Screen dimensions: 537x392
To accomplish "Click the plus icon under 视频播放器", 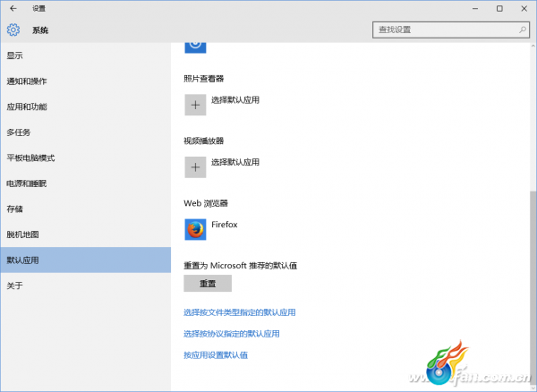I will 195,167.
